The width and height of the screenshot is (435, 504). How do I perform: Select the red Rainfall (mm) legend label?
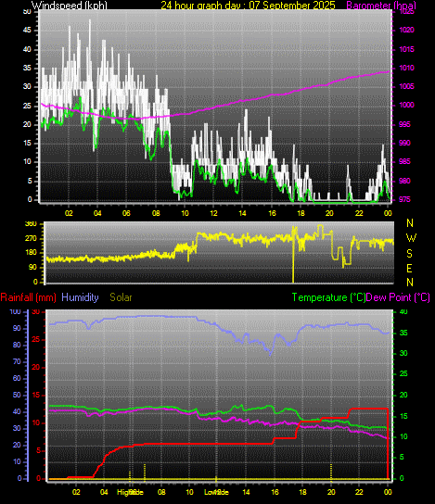[x=29, y=297]
